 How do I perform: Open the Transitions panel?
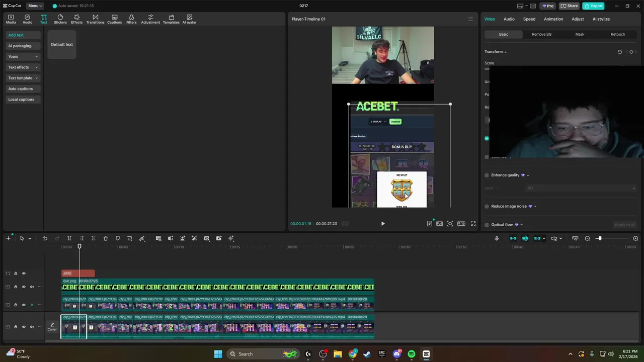click(95, 19)
